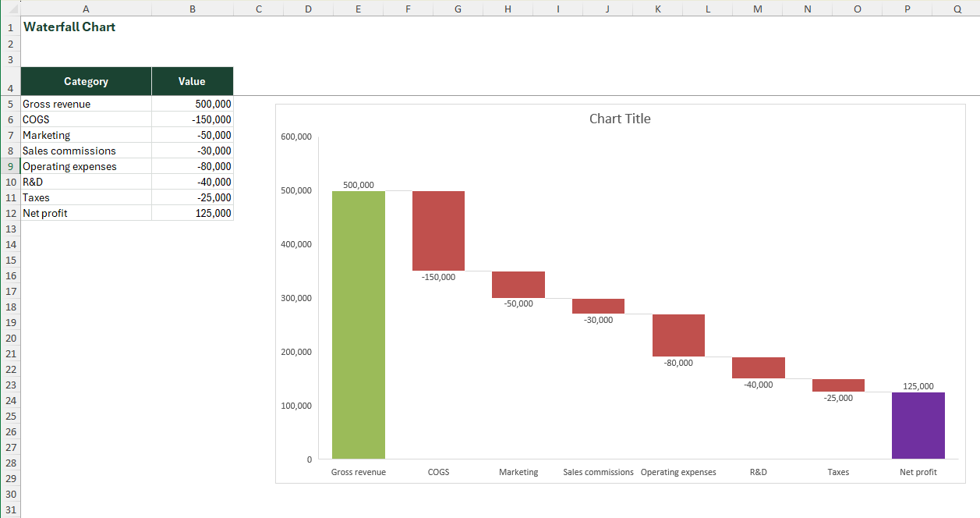This screenshot has height=518, width=980.
Task: Click the -150,000 data label under COGS bar
Action: pos(438,277)
